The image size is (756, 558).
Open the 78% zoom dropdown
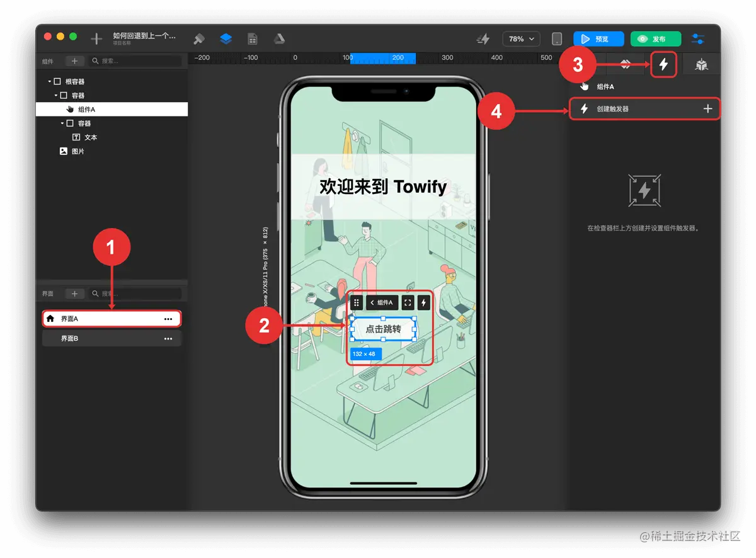[521, 39]
